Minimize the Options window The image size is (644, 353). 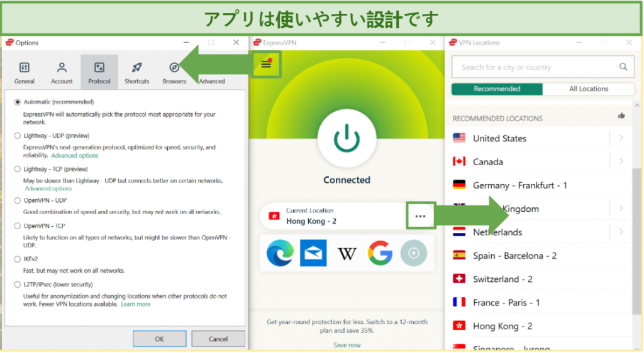click(x=186, y=42)
